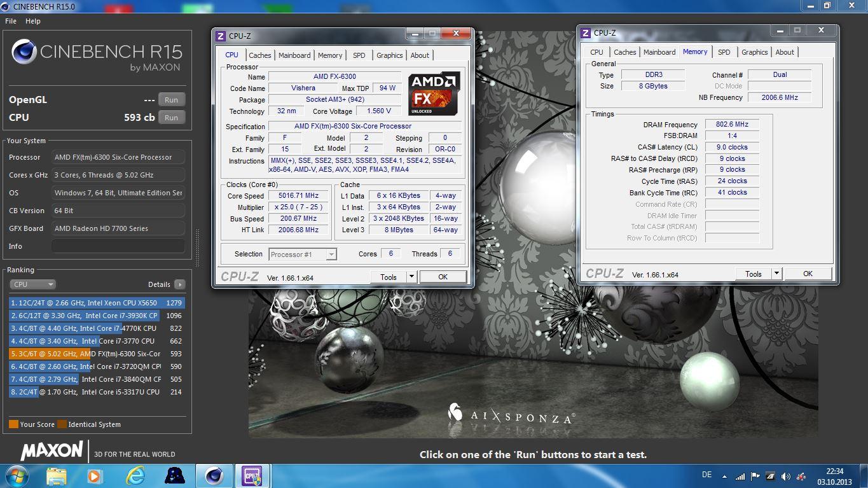The height and width of the screenshot is (488, 868).
Task: Switch to SPD tab in right CPU-Z
Action: click(724, 52)
